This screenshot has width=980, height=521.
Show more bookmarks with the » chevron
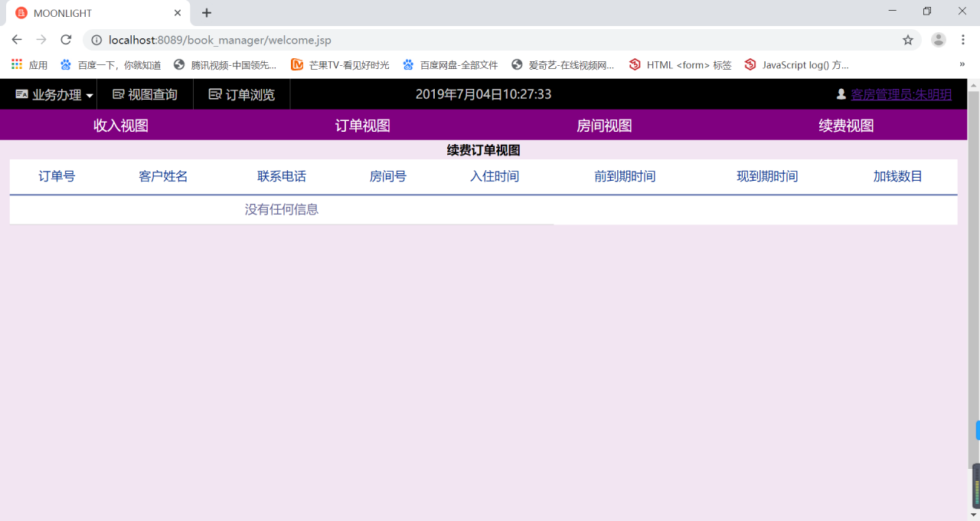point(962,65)
